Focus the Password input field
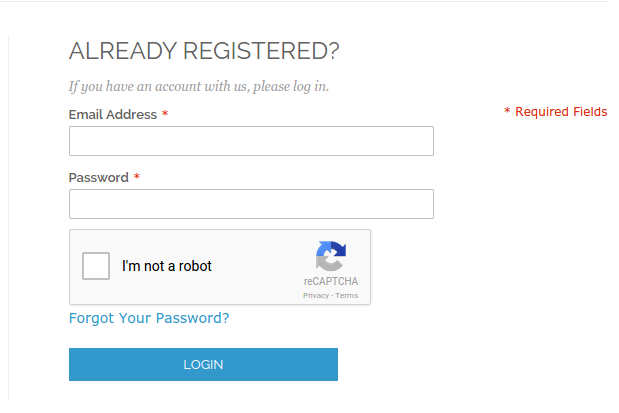The height and width of the screenshot is (413, 619). coord(251,204)
